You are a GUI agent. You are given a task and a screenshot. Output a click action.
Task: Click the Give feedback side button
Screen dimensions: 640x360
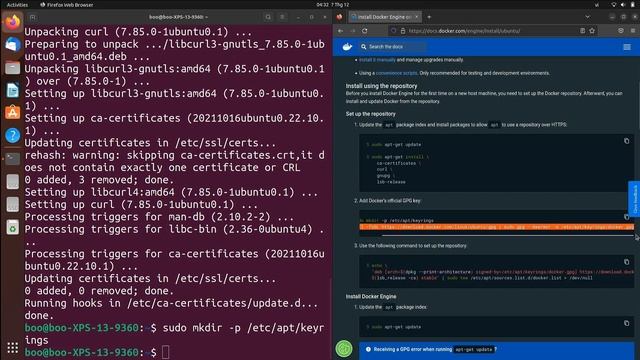[635, 199]
